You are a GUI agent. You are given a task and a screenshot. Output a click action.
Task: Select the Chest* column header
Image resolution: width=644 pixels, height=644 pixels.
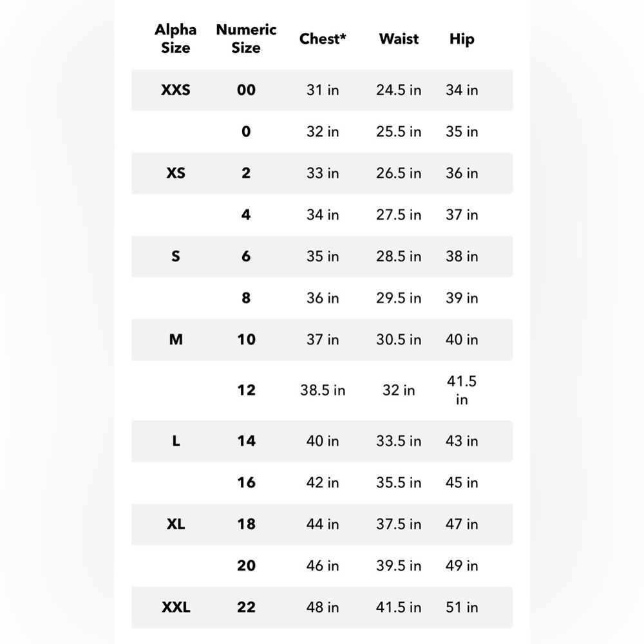coord(323,39)
